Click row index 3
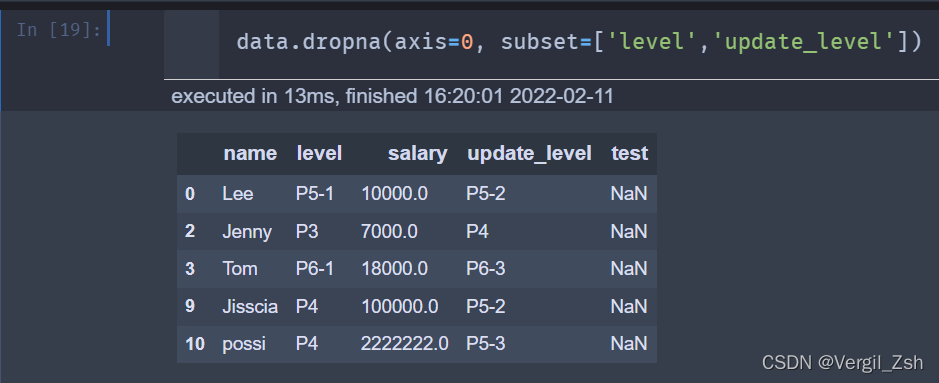Viewport: 939px width, 383px height. [190, 269]
